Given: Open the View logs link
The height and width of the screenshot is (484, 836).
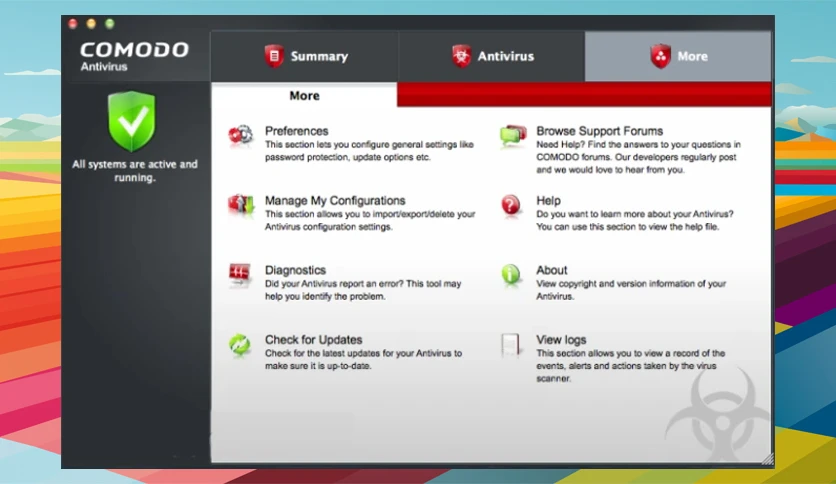Looking at the screenshot, I should (561, 340).
